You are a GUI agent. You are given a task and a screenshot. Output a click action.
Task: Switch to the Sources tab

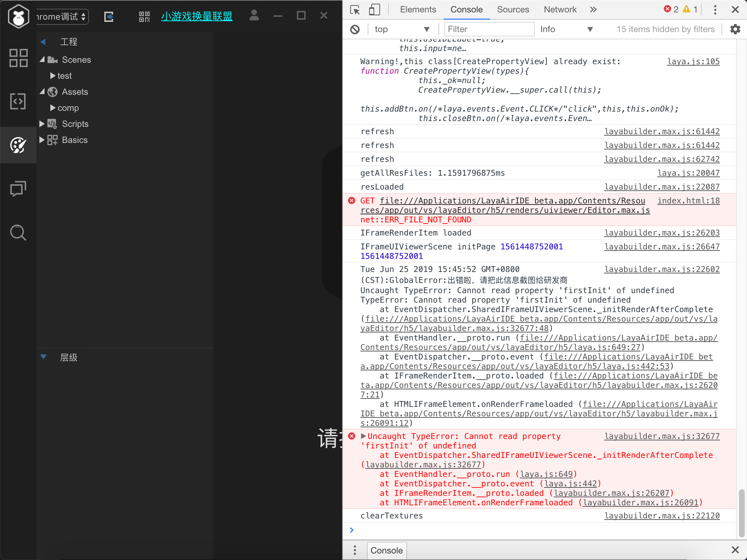(513, 9)
